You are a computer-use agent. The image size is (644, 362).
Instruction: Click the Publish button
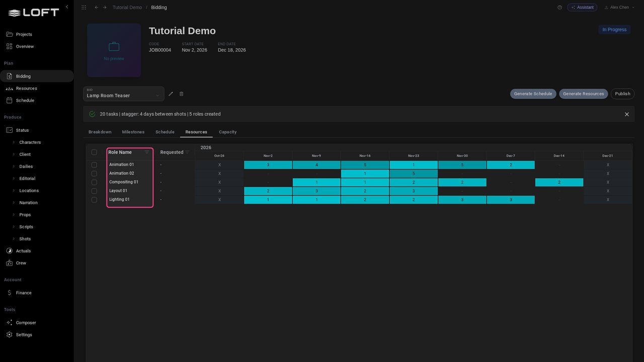(x=623, y=94)
